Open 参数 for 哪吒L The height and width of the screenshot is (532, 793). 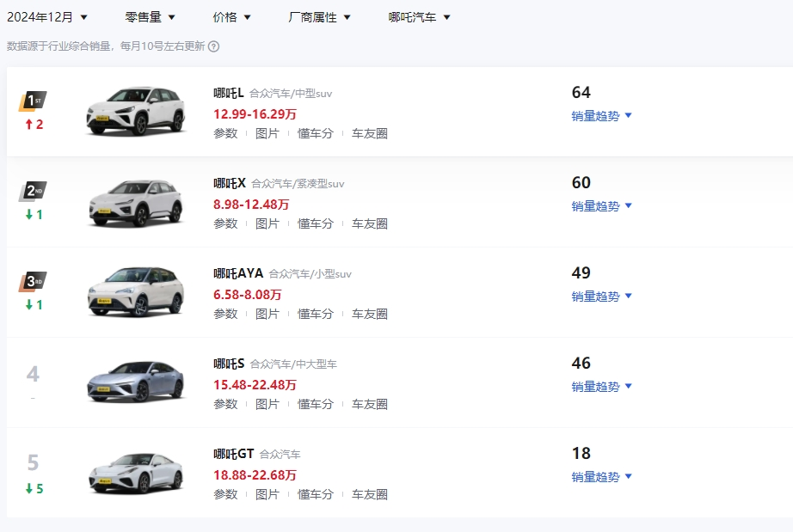point(225,133)
